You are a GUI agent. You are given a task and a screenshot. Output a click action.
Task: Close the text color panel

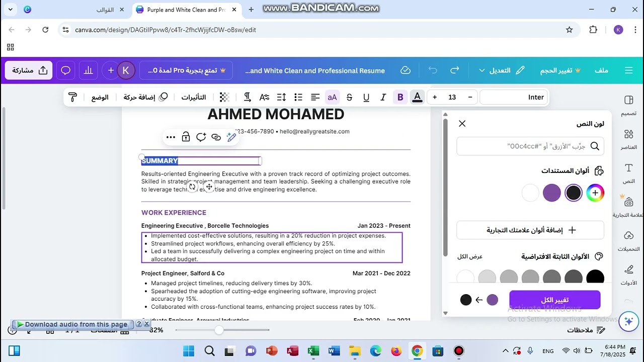(x=462, y=124)
